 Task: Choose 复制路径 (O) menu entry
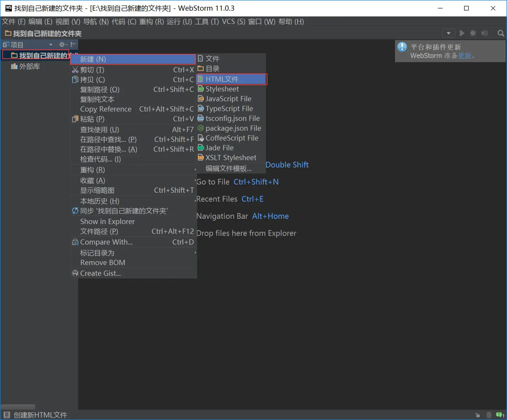point(134,90)
